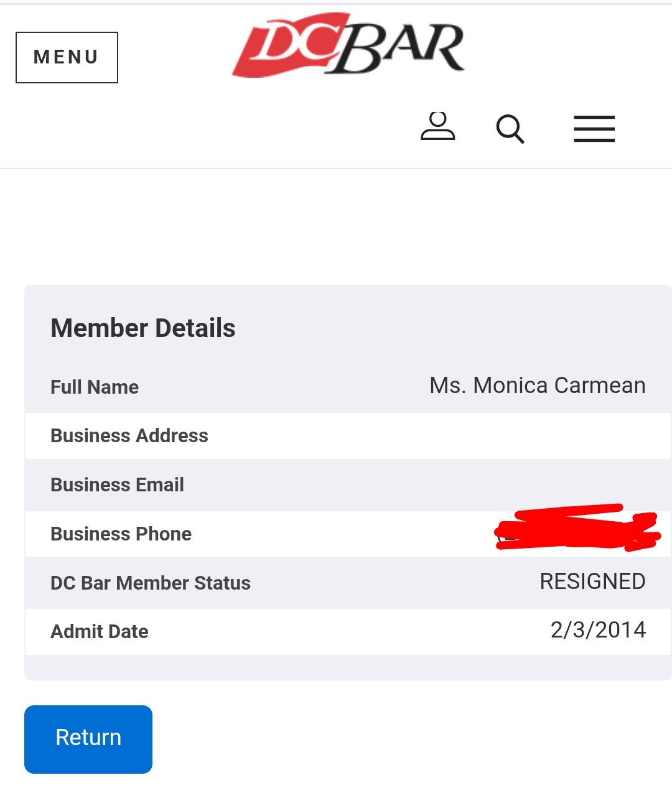Screen dimensions: 672x793
Task: Click the name Ms. Monica Carmean
Action: point(538,386)
